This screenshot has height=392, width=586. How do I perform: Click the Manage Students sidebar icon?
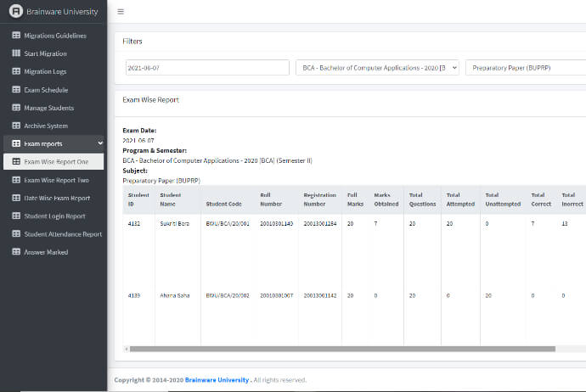pyautogui.click(x=16, y=108)
